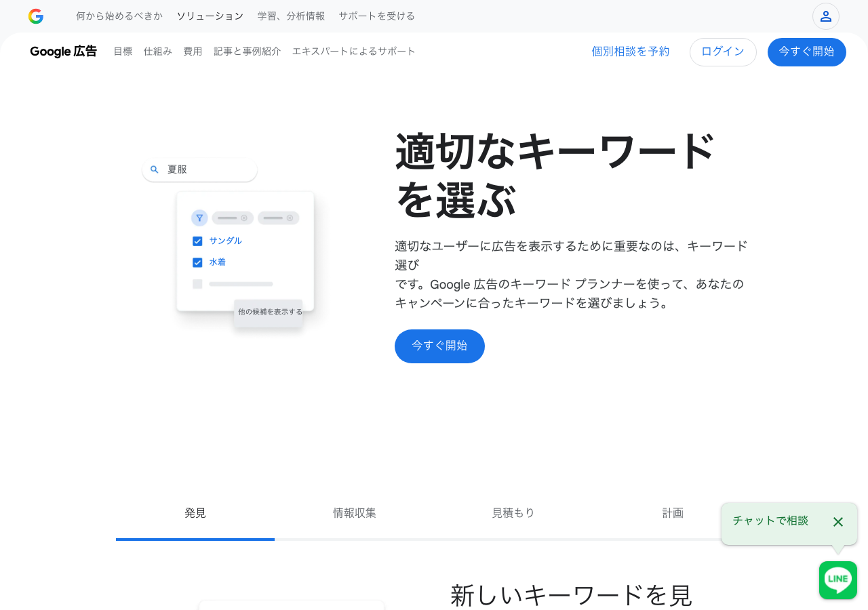Viewport: 868px width, 610px height.
Task: Click the blue 今すぐ開始 hero button
Action: 439,346
